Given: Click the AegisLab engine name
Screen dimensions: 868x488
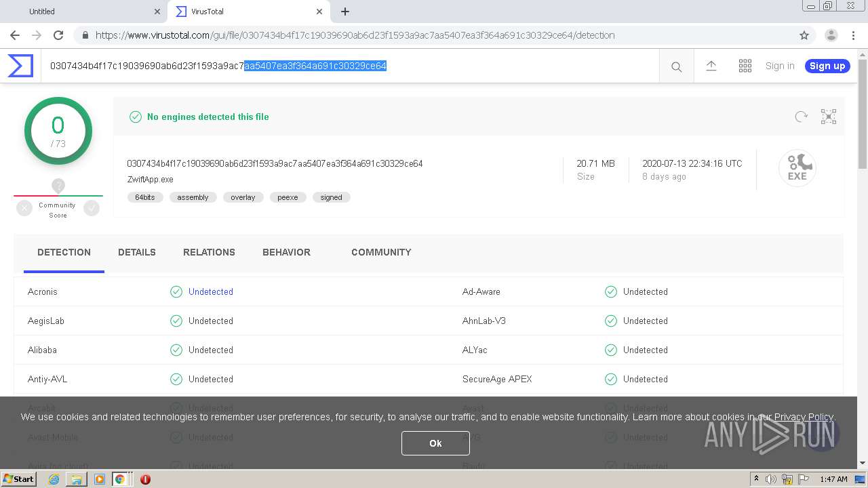Looking at the screenshot, I should [46, 321].
